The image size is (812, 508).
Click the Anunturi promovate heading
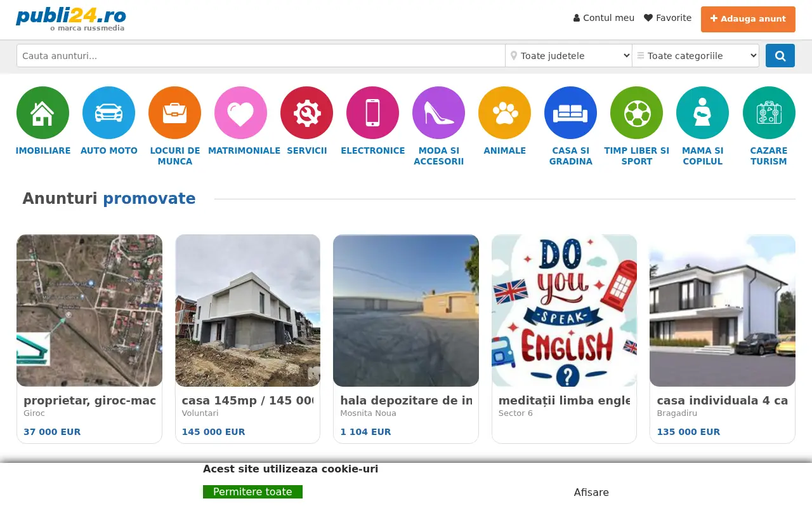click(x=109, y=199)
